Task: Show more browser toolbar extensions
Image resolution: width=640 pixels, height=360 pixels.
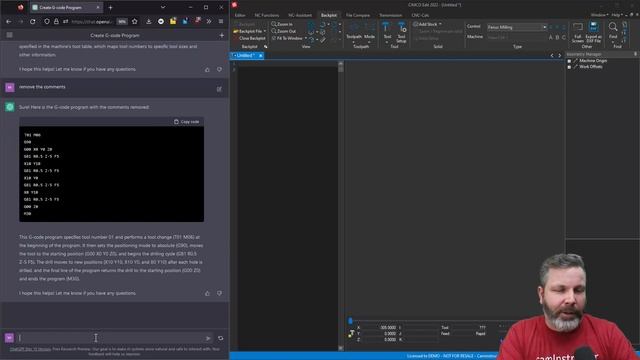Action: pos(209,21)
